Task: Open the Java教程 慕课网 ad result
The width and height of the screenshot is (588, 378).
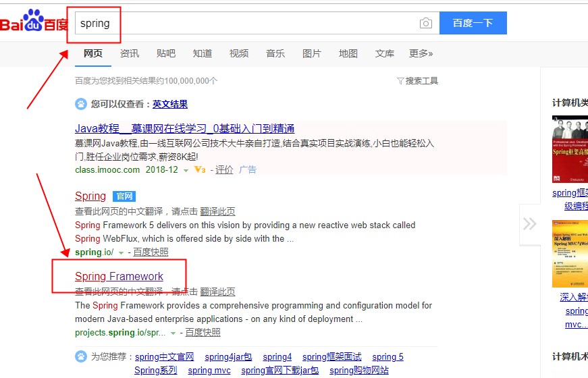Action: click(184, 129)
